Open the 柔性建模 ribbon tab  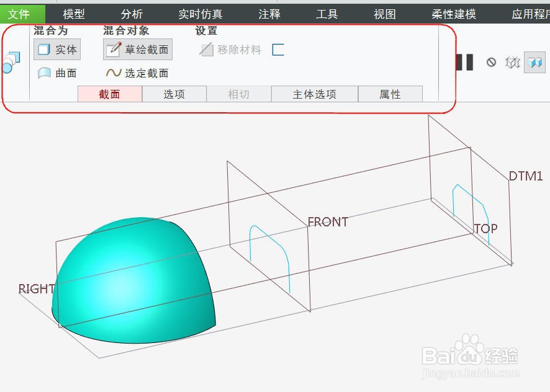[x=454, y=14]
